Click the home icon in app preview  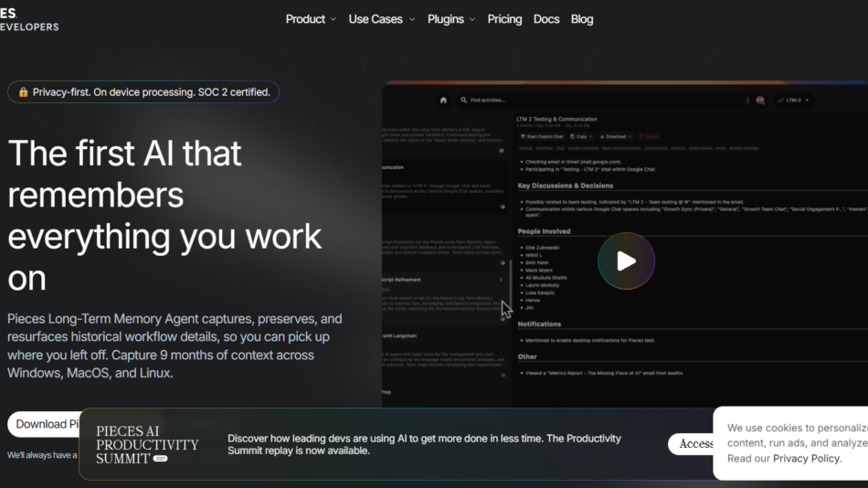444,101
